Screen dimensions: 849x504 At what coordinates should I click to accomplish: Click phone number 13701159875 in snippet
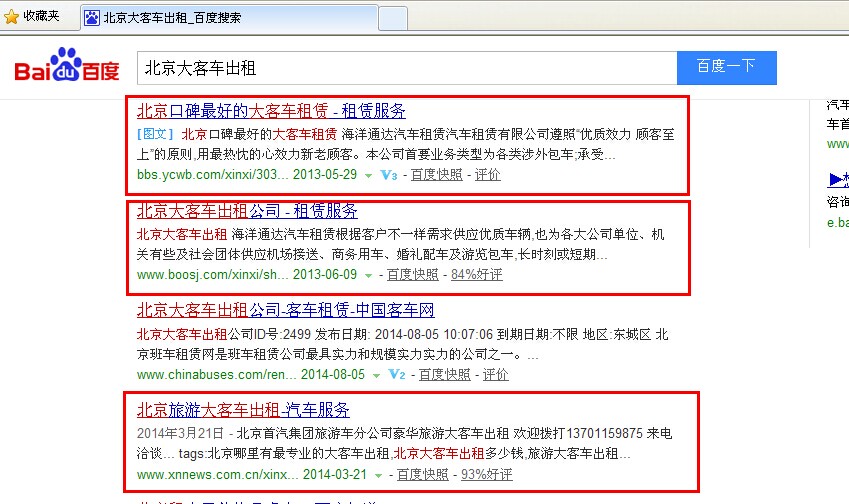(x=604, y=433)
